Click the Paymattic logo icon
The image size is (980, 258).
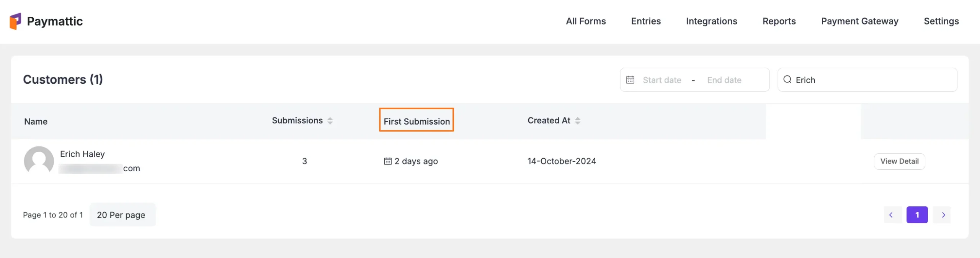(x=15, y=21)
